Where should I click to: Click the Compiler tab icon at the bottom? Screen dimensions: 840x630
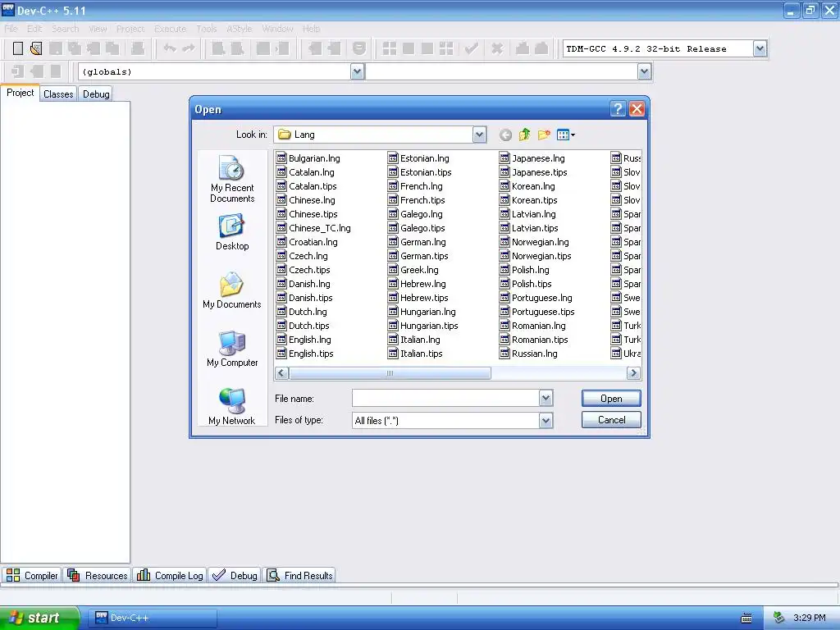coord(13,575)
